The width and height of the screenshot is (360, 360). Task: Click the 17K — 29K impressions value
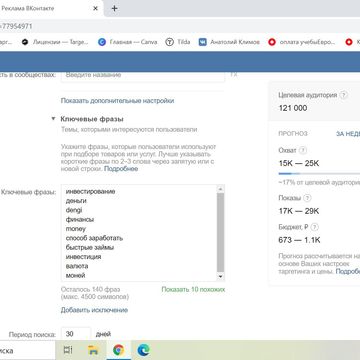299,211
